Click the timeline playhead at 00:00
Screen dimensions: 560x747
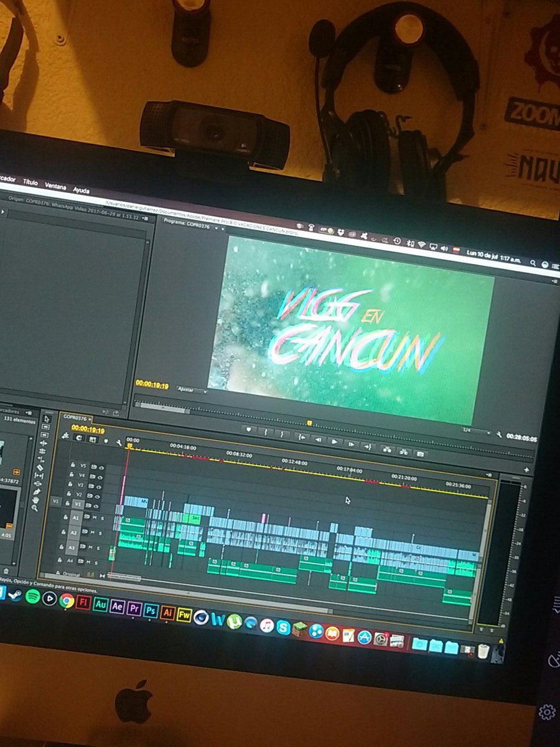pos(129,446)
